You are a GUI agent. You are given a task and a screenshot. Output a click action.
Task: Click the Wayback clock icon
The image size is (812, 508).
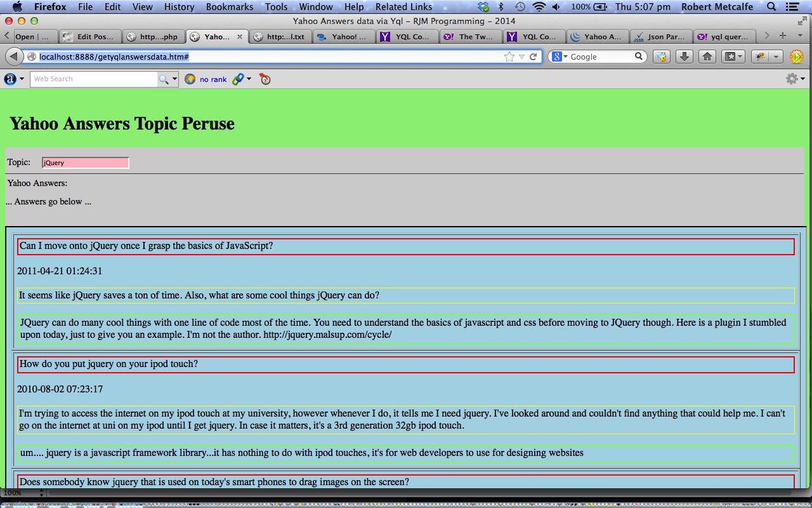[x=265, y=79]
